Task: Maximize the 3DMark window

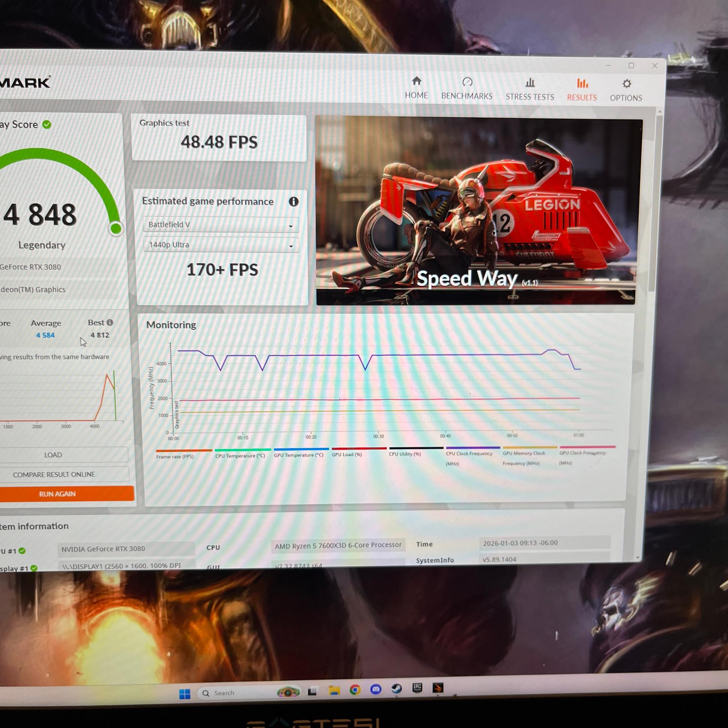Action: [x=631, y=65]
